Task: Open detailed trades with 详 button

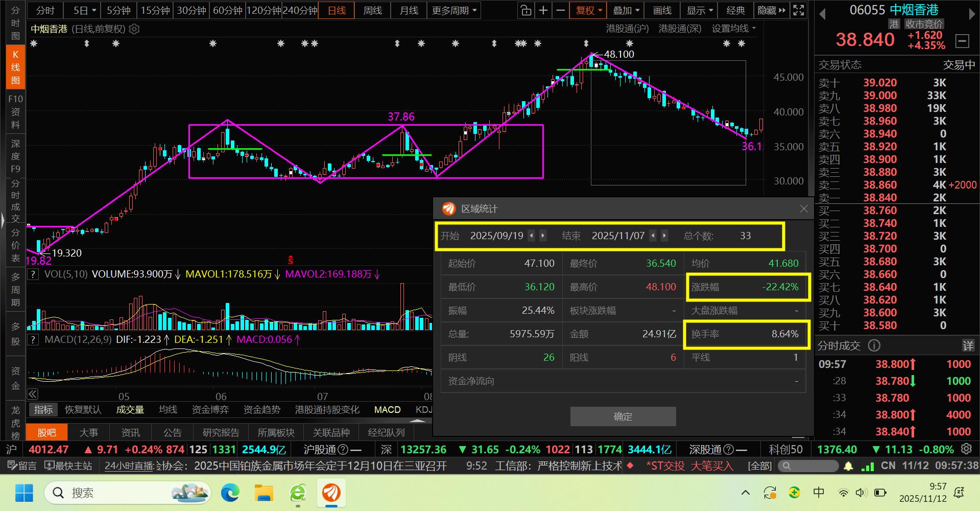Action: click(968, 346)
